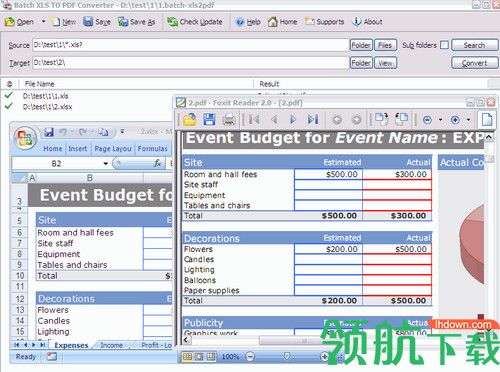Switch to Excel Formulas tab
This screenshot has width=500, height=372.
coord(153,149)
